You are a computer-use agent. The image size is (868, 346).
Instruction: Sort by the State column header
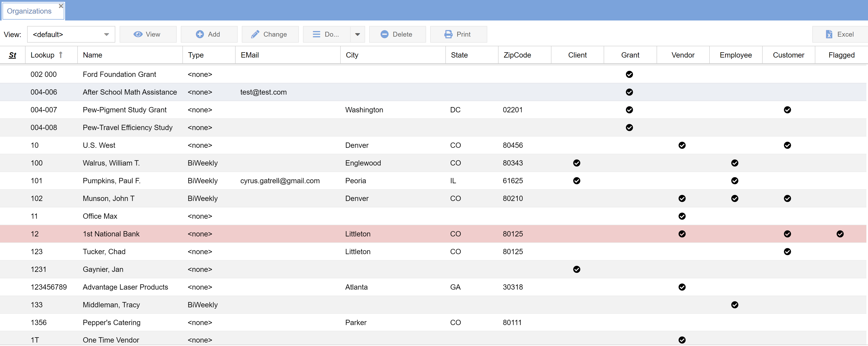[x=459, y=55]
